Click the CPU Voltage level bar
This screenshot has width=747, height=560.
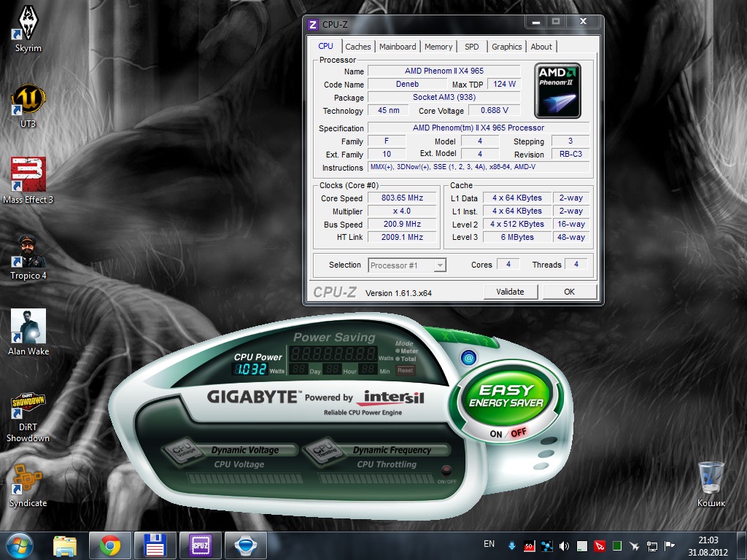click(x=244, y=478)
